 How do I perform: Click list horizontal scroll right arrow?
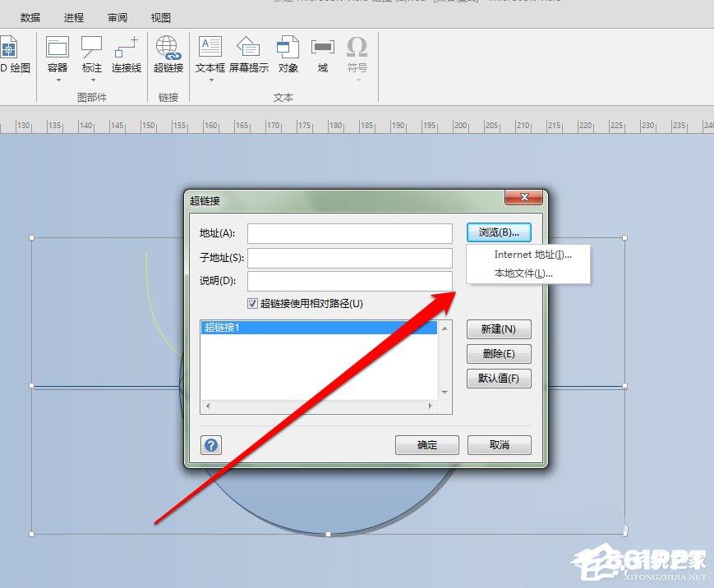pos(431,406)
